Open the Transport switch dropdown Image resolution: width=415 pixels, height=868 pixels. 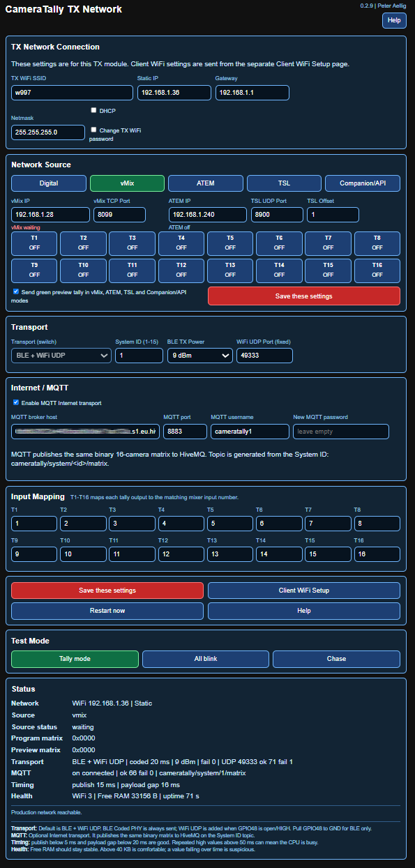pyautogui.click(x=61, y=356)
